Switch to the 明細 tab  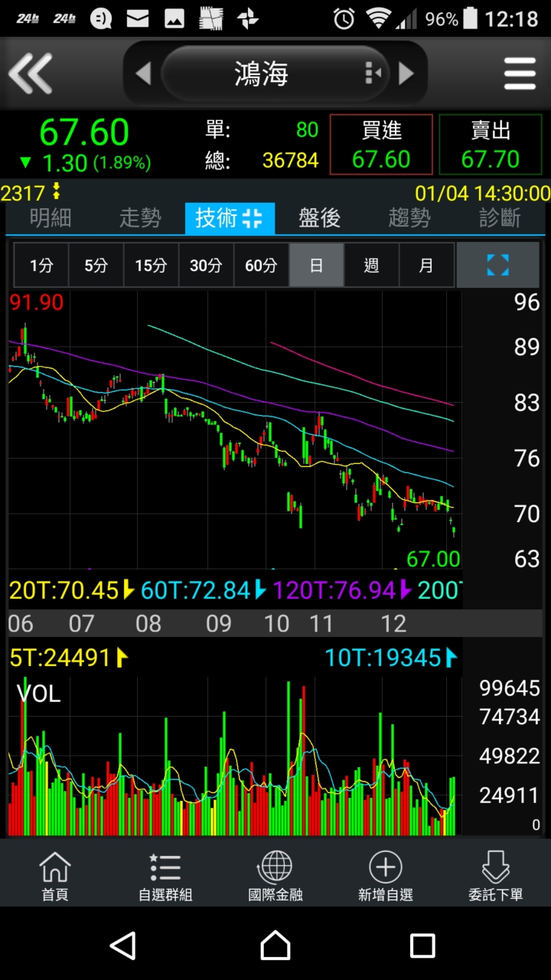[x=51, y=218]
